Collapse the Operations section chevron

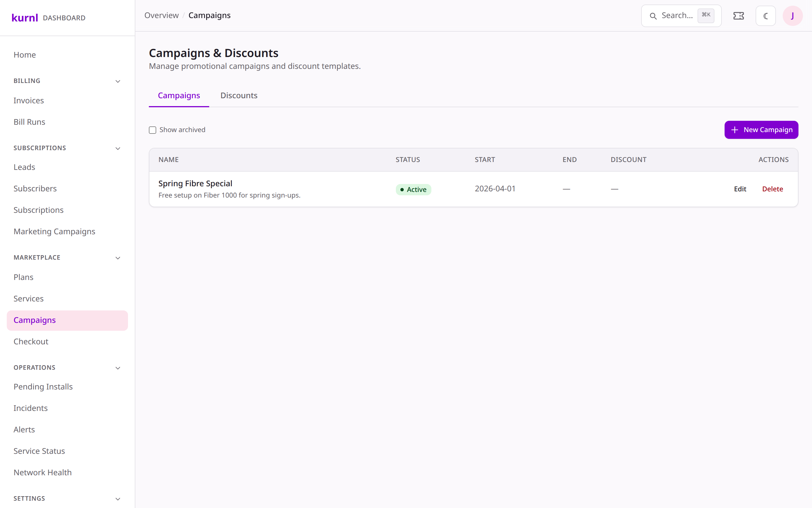[x=118, y=368]
